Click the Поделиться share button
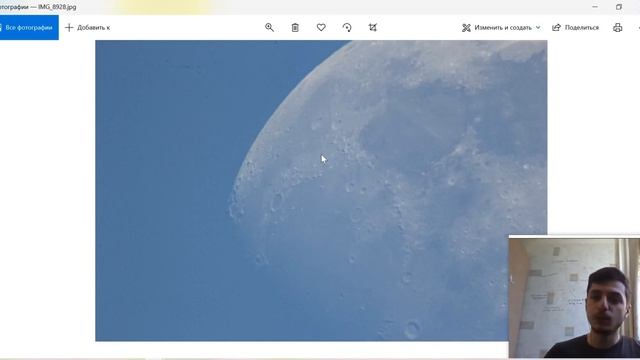The image size is (640, 360). [x=576, y=27]
